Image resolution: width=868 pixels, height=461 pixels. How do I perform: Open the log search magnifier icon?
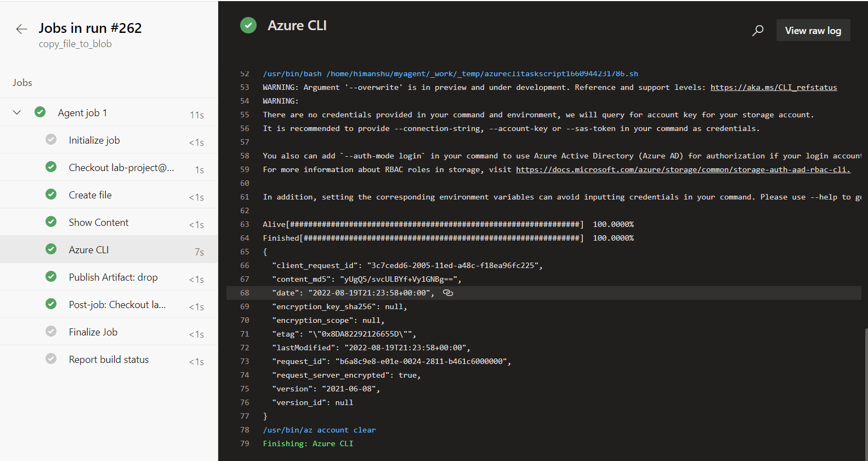758,31
